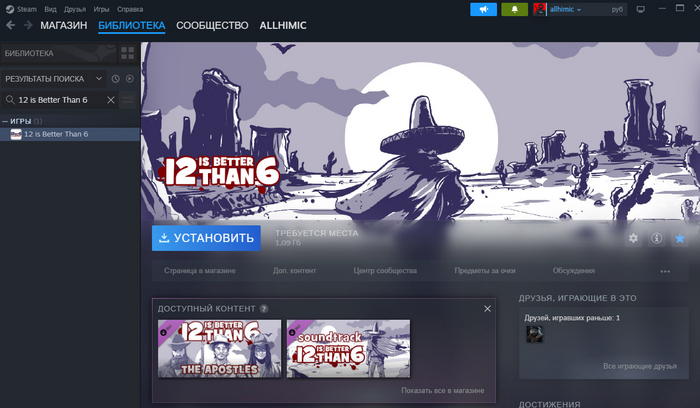Toggle the favorite star icon
Screen dimensions: 700x408
(680, 238)
